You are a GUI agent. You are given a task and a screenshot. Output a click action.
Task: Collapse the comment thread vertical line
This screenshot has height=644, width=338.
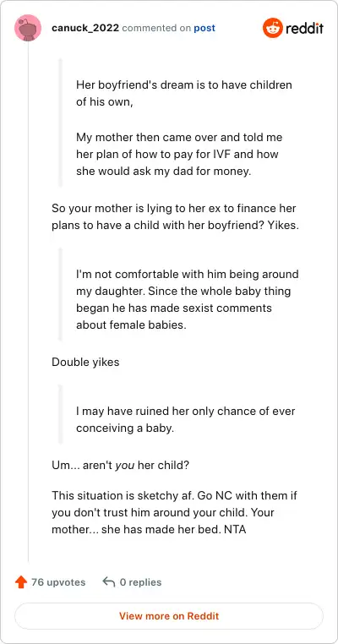(28, 302)
